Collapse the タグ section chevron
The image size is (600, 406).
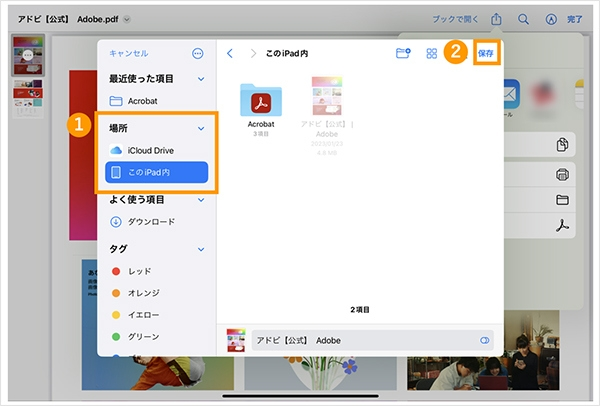[201, 249]
